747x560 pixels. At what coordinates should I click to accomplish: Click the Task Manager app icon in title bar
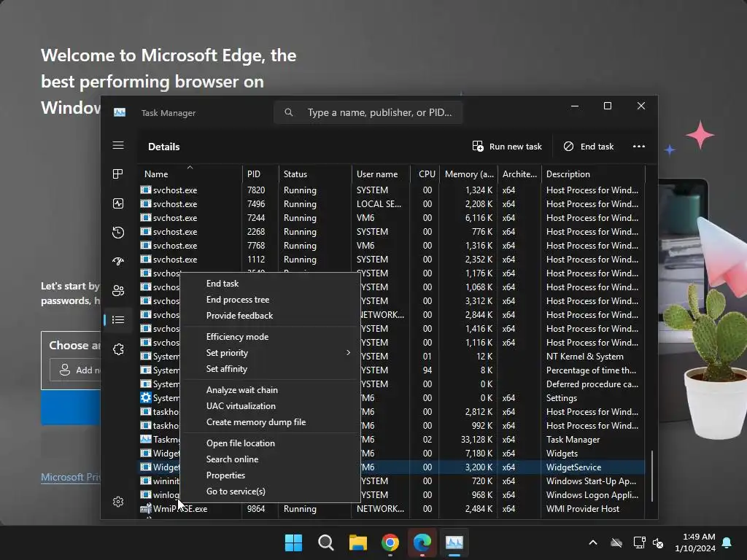pos(120,112)
